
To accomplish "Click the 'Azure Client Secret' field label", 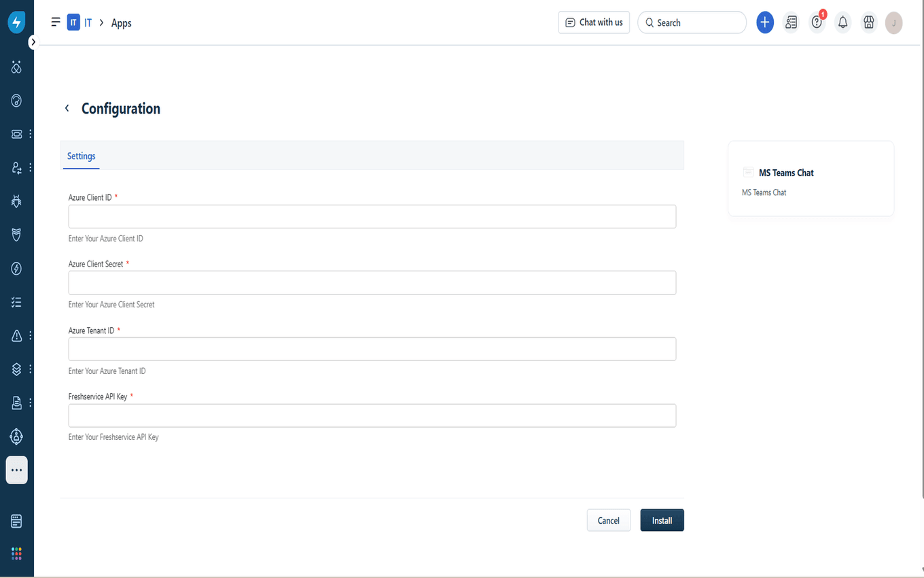I will pyautogui.click(x=96, y=264).
